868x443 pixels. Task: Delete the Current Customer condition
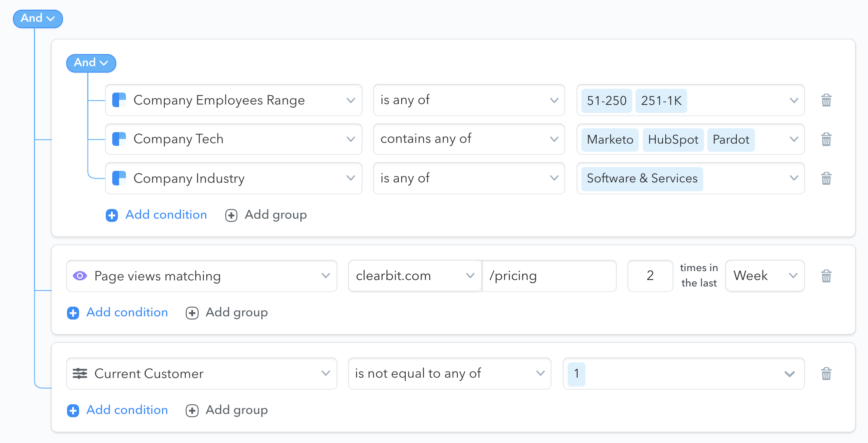826,374
